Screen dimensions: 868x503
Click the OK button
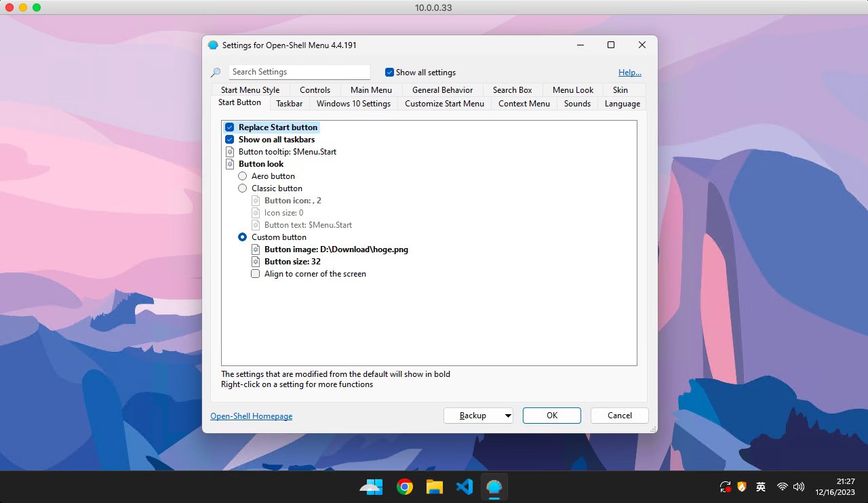point(552,416)
